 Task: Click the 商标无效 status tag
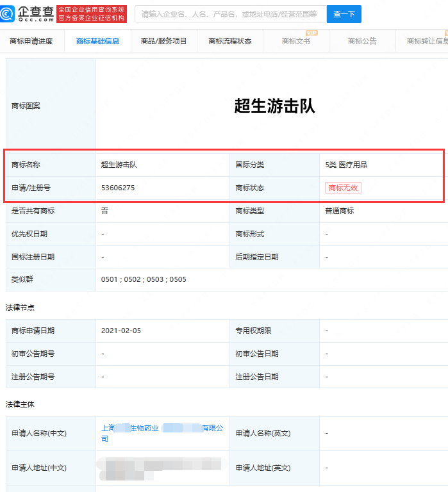coord(343,188)
